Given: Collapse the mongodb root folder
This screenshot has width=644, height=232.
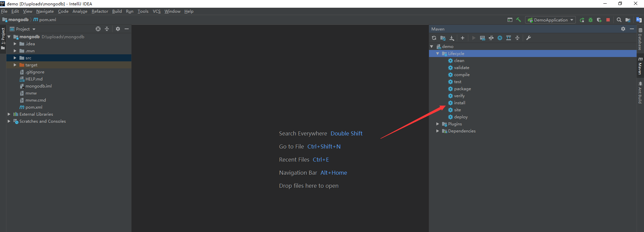Looking at the screenshot, I should 9,37.
